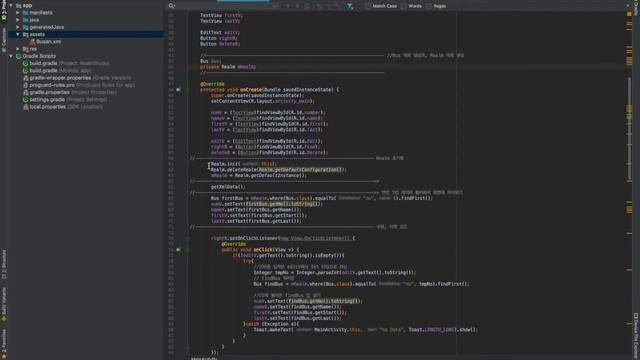This screenshot has height=360, width=640.
Task: Click the getXmlData() call in code
Action: pos(228,187)
